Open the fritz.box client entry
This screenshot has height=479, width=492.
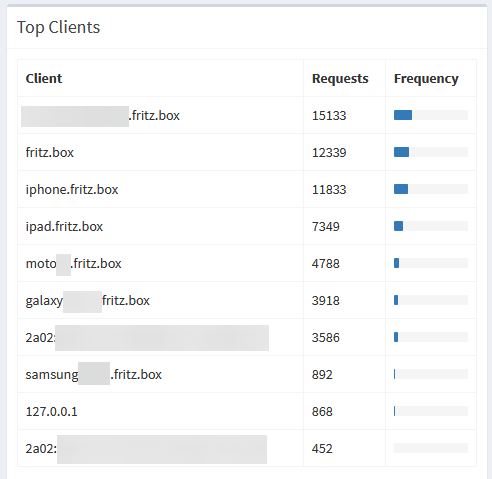(x=50, y=153)
